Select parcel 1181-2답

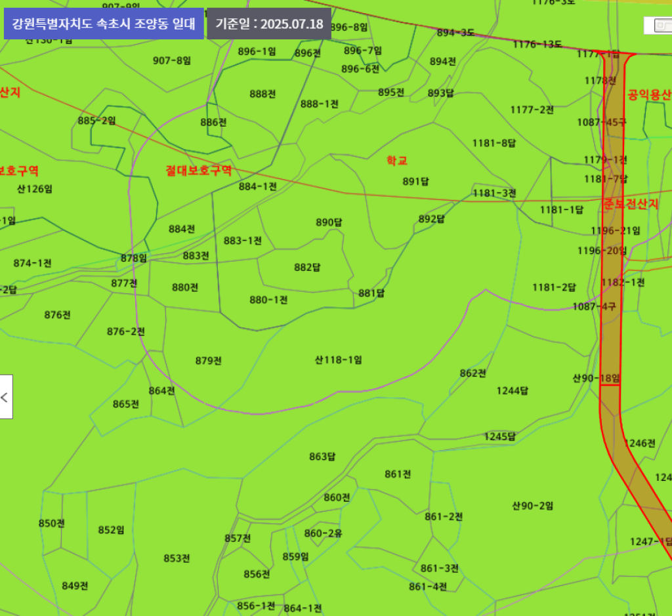[553, 287]
